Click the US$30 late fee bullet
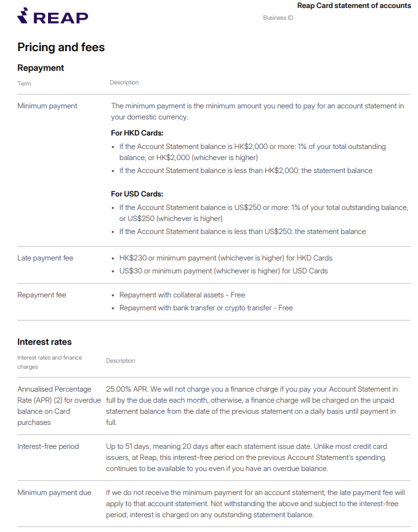 223,271
